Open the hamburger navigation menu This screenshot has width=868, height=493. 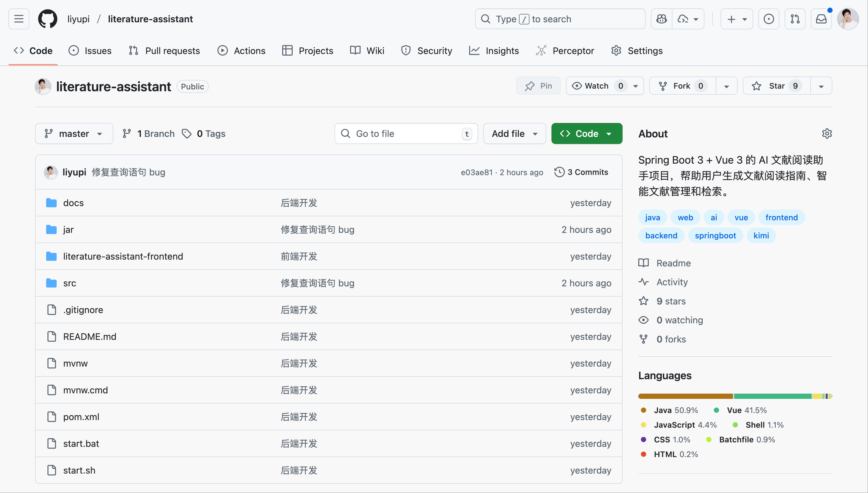(19, 19)
